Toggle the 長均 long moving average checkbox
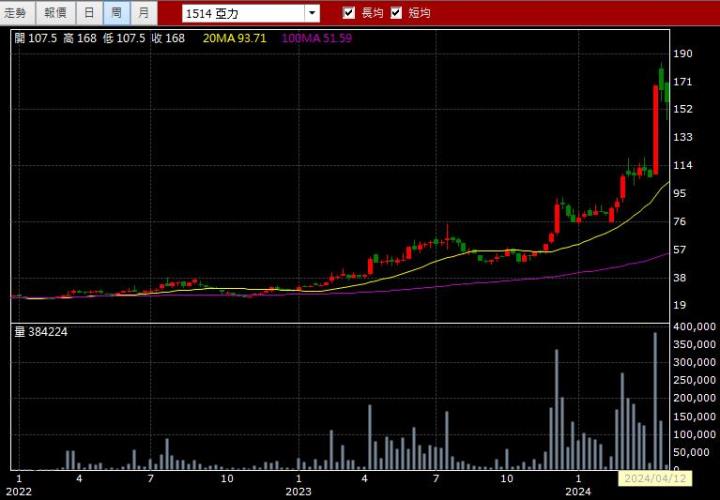The height and width of the screenshot is (500, 720). [349, 13]
